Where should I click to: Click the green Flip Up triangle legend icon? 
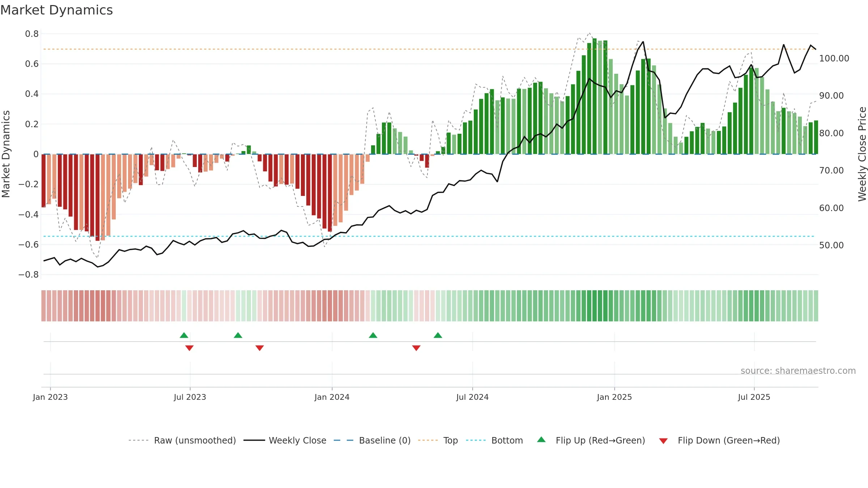click(x=541, y=440)
